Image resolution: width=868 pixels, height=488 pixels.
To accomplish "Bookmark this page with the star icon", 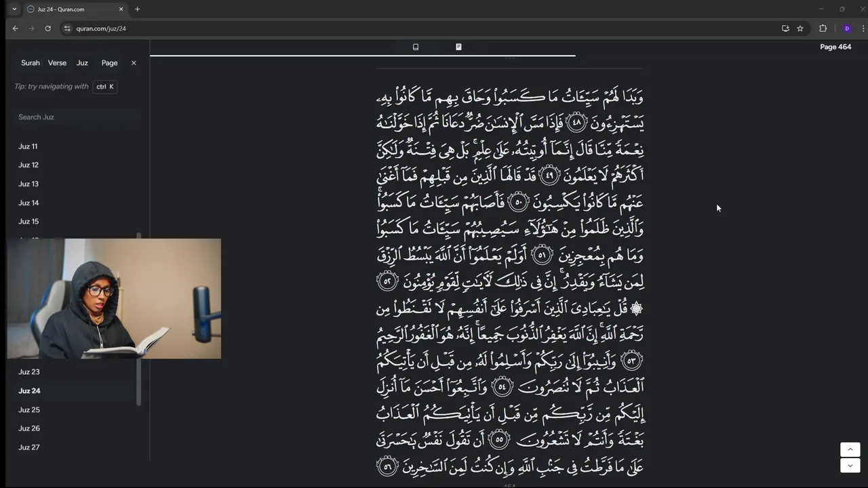I will [x=800, y=28].
